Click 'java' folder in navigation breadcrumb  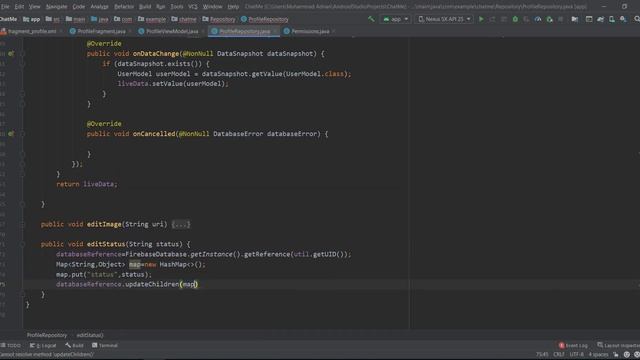click(x=100, y=19)
